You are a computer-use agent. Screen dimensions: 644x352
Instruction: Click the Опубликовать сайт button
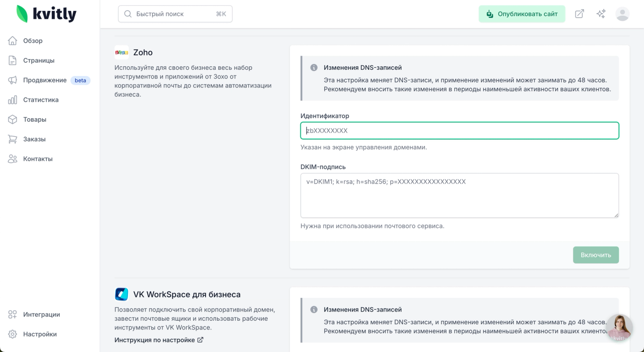click(x=522, y=14)
